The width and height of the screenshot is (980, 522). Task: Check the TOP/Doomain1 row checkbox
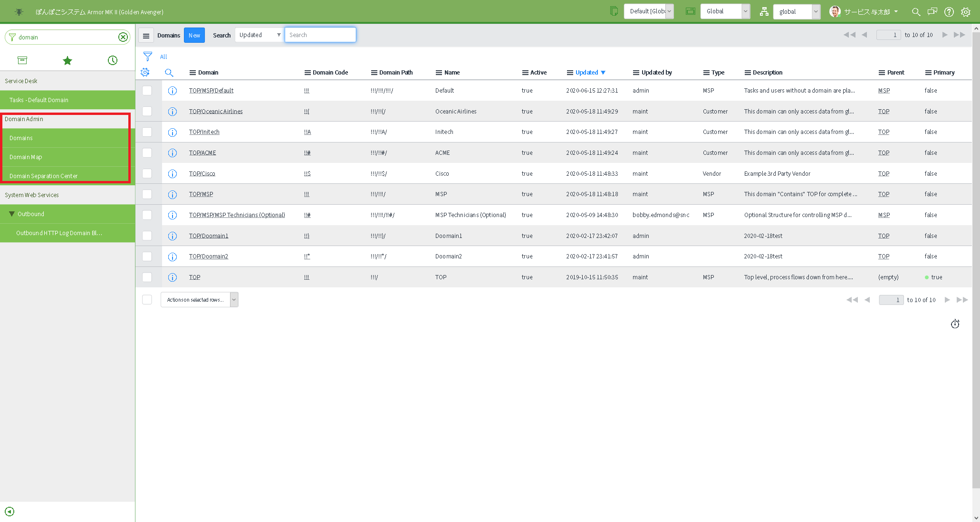(147, 236)
